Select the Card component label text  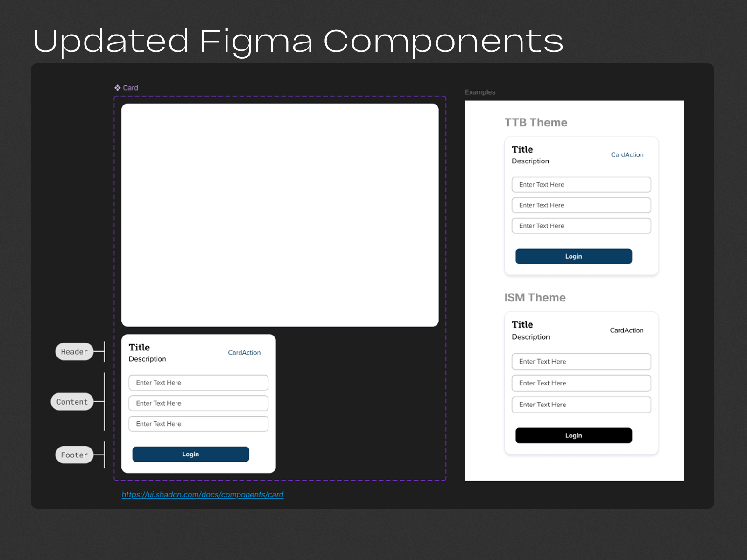point(130,87)
